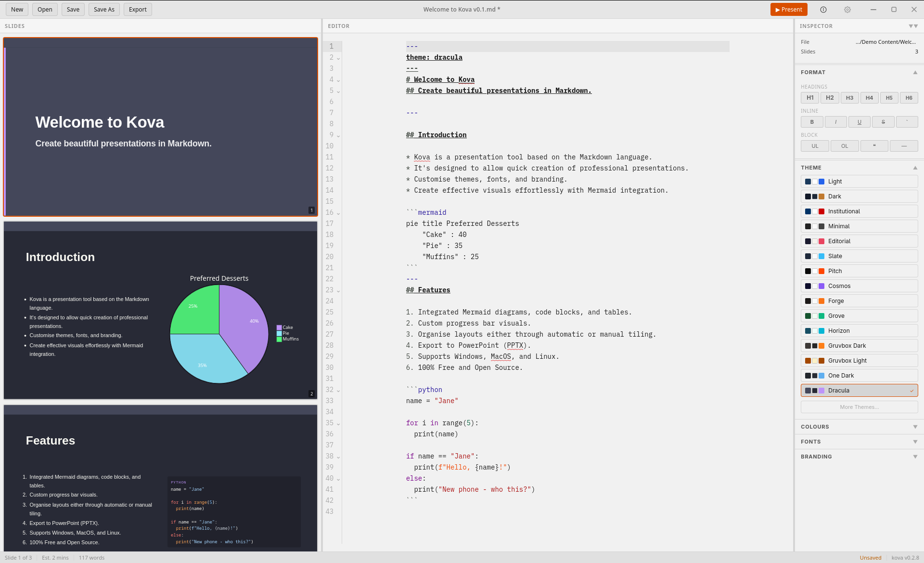The image size is (924, 563).
Task: Apply Heading 1 with the H1 button
Action: pyautogui.click(x=810, y=98)
